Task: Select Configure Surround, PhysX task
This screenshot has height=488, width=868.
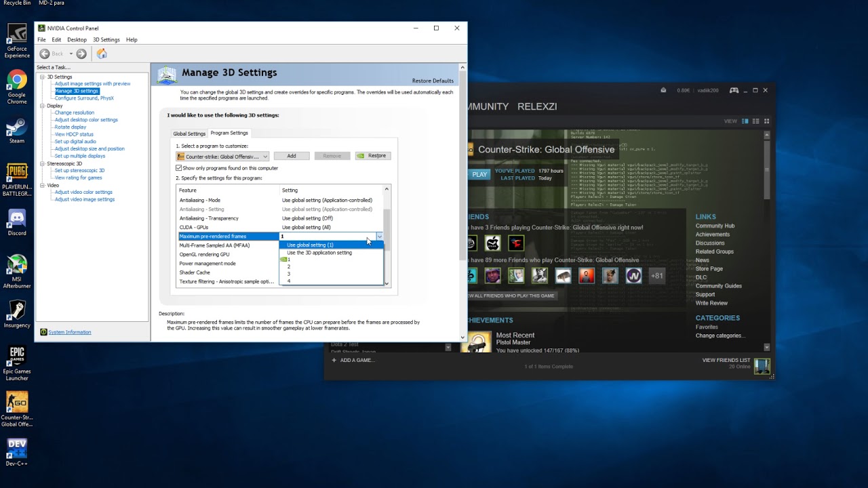Action: coord(84,98)
